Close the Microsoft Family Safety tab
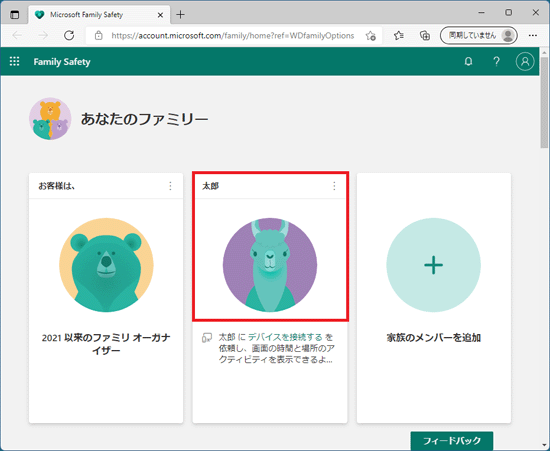Screen dimensions: 550x451 click(x=160, y=15)
